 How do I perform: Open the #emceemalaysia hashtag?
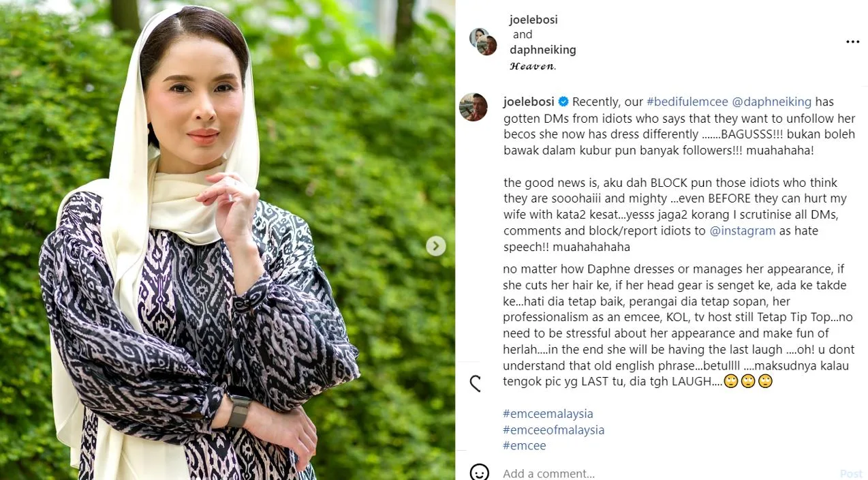[x=548, y=414]
